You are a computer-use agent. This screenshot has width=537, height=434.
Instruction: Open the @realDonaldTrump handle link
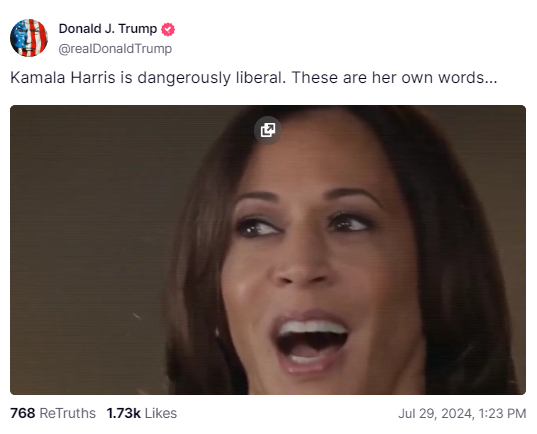click(x=115, y=49)
